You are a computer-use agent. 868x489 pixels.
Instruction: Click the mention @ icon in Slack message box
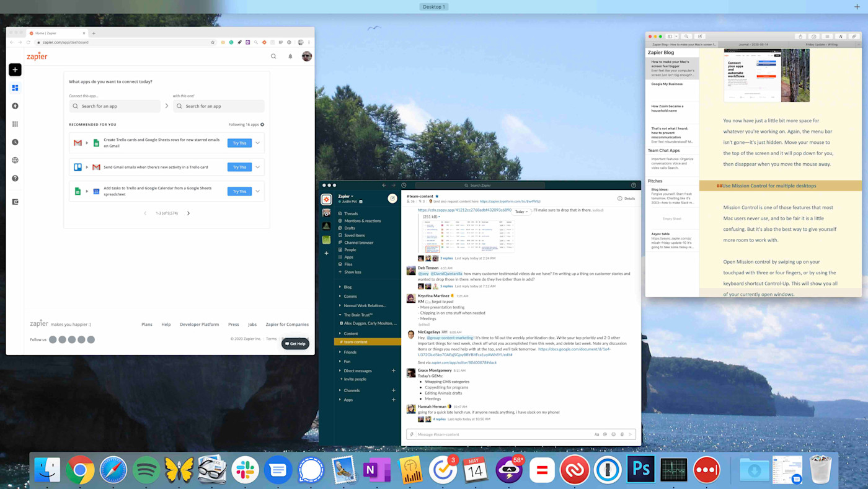tap(606, 434)
